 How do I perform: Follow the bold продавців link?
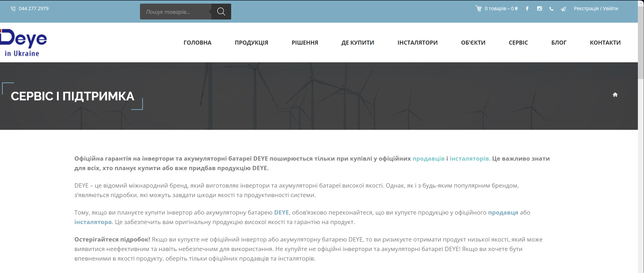(428, 158)
